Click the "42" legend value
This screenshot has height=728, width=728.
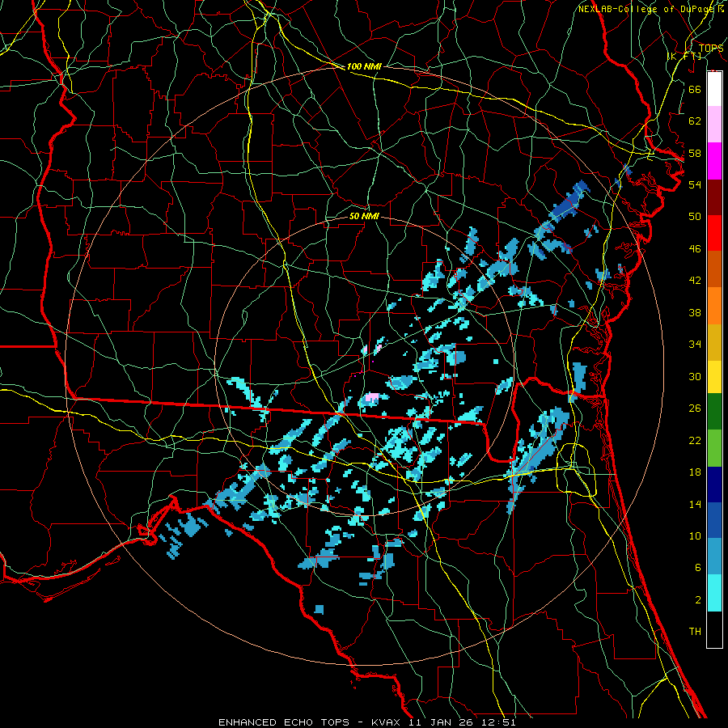(695, 281)
